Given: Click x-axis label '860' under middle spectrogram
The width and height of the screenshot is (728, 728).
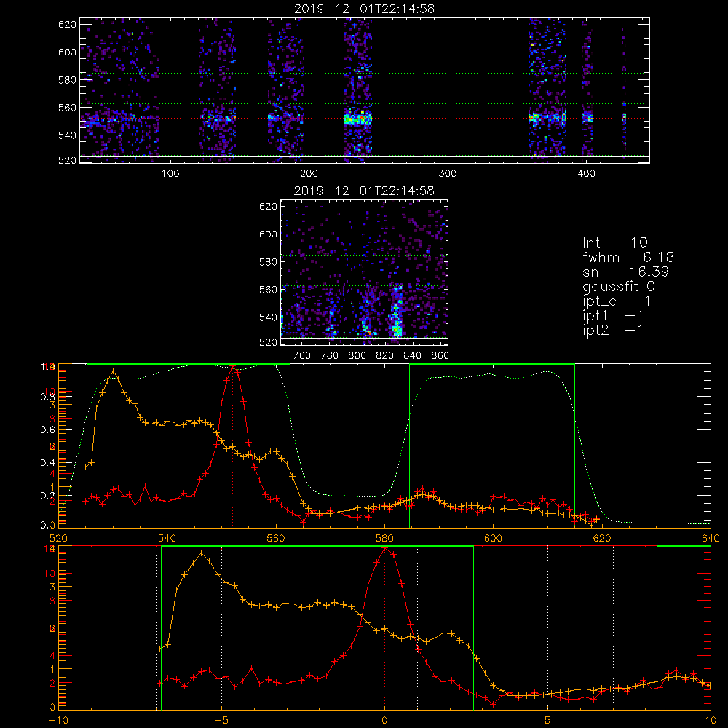Looking at the screenshot, I should (440, 356).
